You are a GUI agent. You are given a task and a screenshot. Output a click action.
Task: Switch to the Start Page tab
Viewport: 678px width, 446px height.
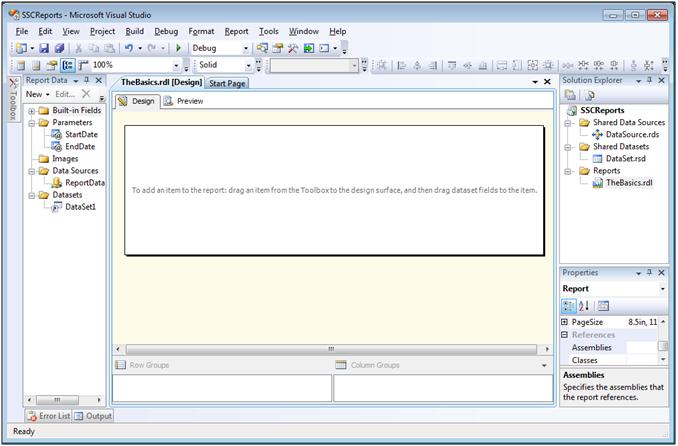click(227, 83)
